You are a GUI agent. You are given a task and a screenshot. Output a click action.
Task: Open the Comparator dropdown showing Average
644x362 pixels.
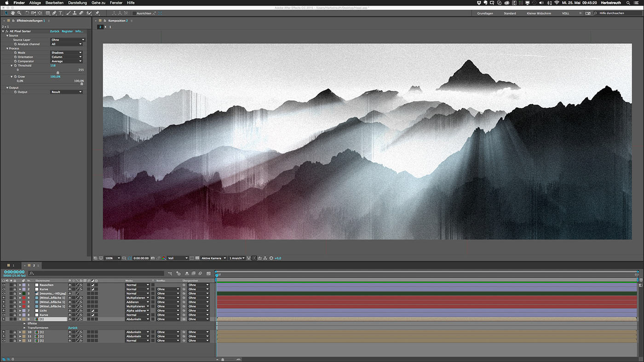[67, 61]
